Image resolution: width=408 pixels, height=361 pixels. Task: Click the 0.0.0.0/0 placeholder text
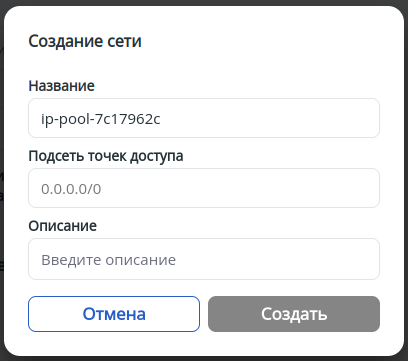(71, 189)
